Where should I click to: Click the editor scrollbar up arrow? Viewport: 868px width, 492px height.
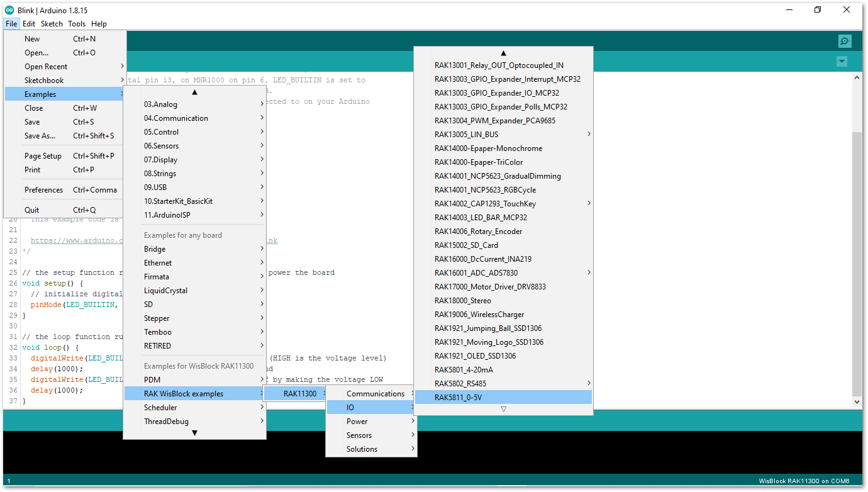tap(857, 77)
